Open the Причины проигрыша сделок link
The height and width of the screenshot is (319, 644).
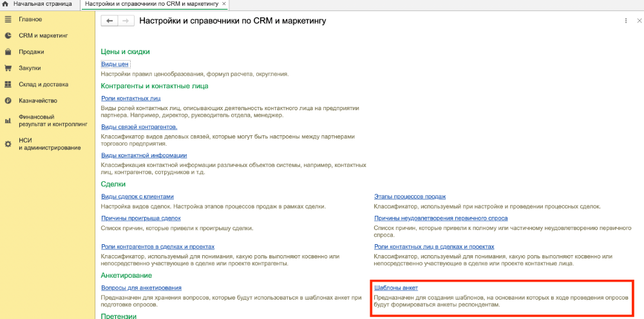(141, 218)
